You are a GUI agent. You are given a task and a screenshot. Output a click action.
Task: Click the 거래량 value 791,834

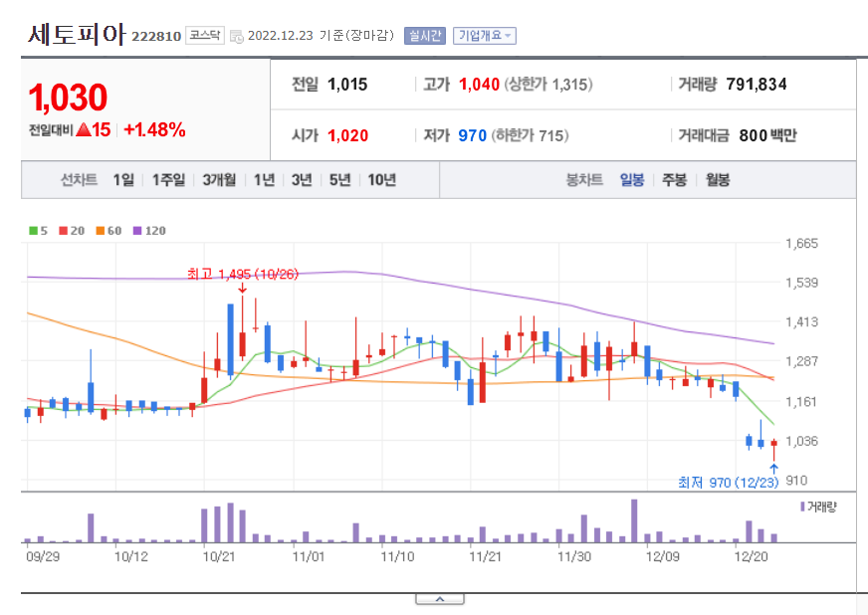(x=757, y=85)
